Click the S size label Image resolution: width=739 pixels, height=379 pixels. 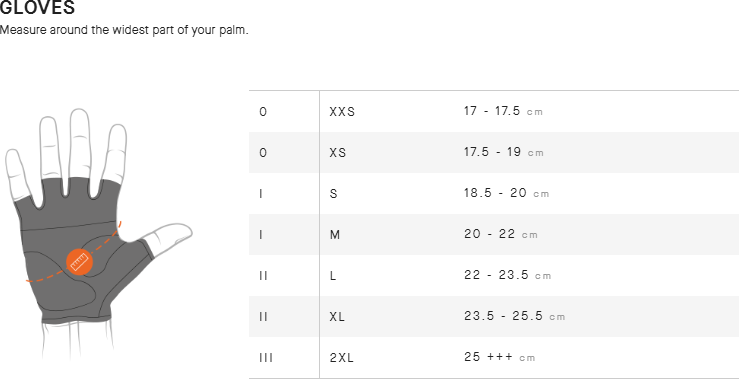[333, 194]
